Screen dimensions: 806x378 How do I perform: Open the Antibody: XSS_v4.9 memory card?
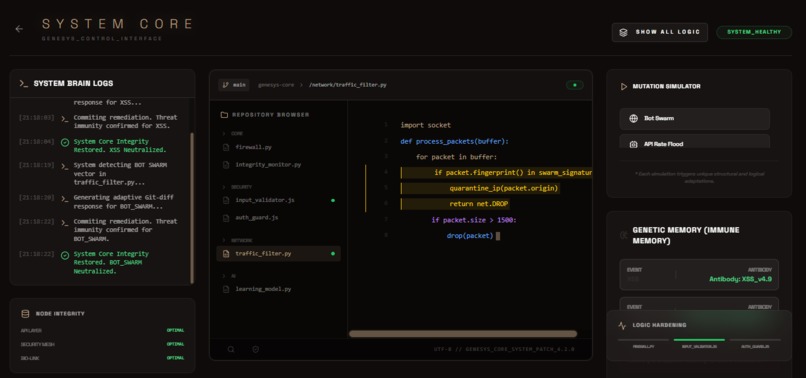(699, 275)
